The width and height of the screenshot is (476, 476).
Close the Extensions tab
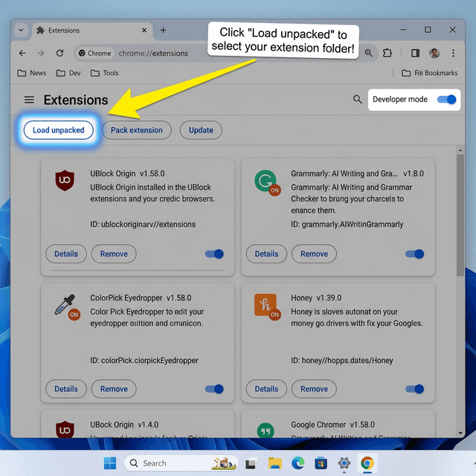click(x=144, y=30)
